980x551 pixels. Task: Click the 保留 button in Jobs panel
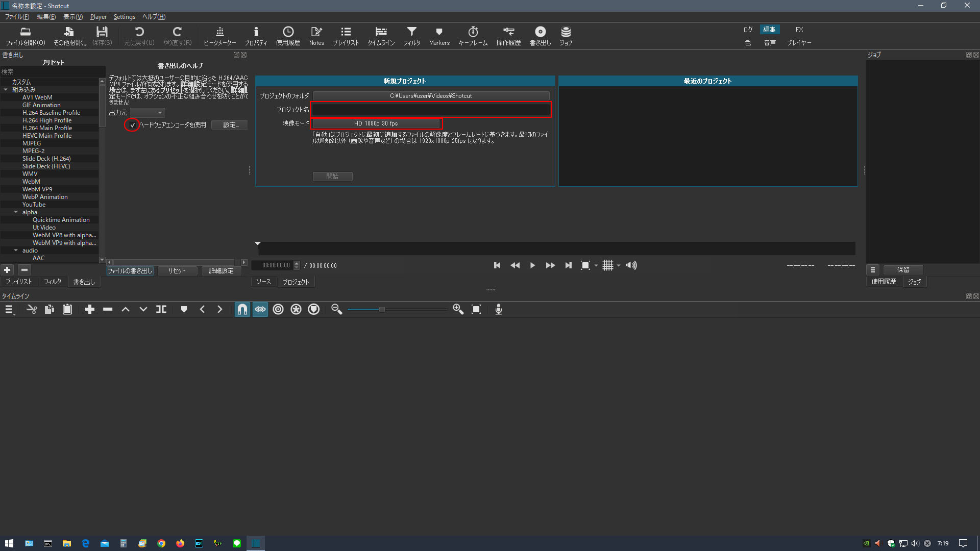coord(903,270)
